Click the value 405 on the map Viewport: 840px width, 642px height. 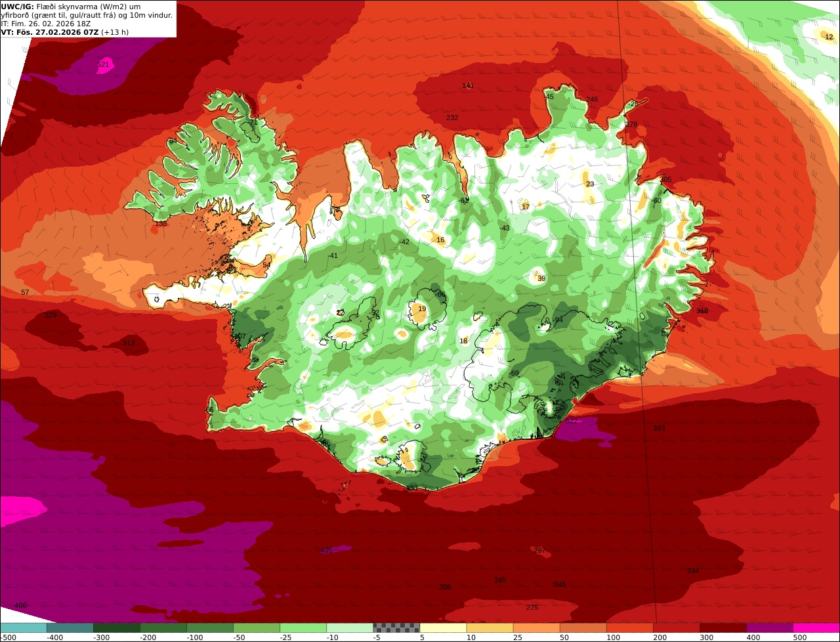click(x=326, y=550)
